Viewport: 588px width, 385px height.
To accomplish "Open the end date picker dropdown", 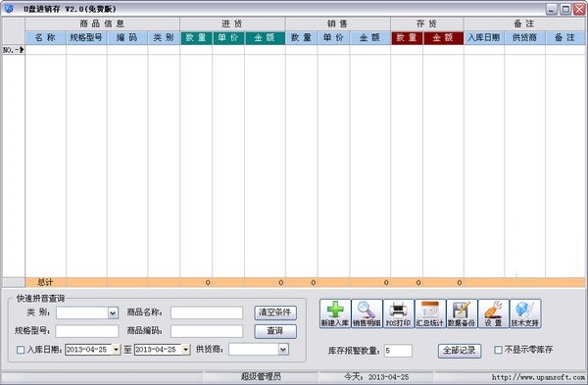I will click(185, 350).
